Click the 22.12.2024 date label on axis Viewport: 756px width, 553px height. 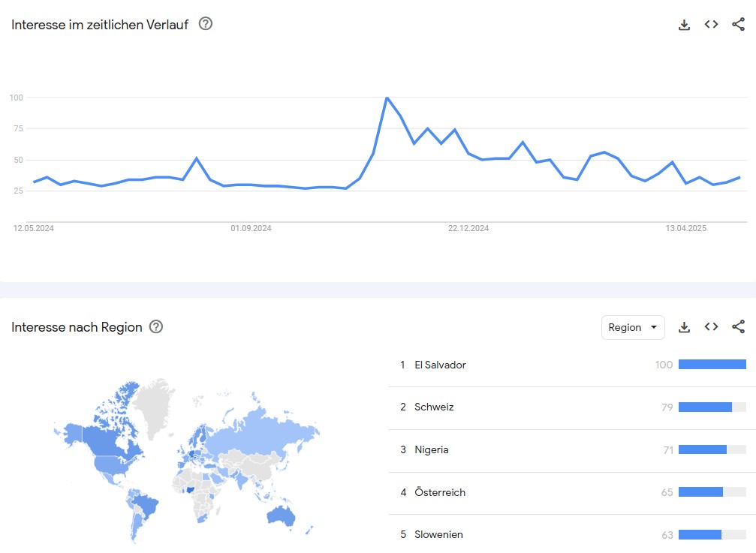468,228
